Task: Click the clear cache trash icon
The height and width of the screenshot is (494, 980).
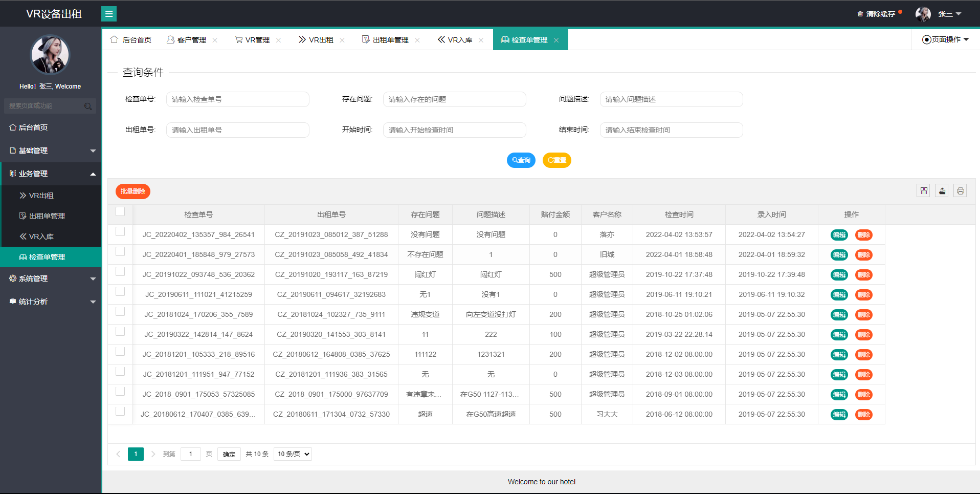Action: (860, 14)
